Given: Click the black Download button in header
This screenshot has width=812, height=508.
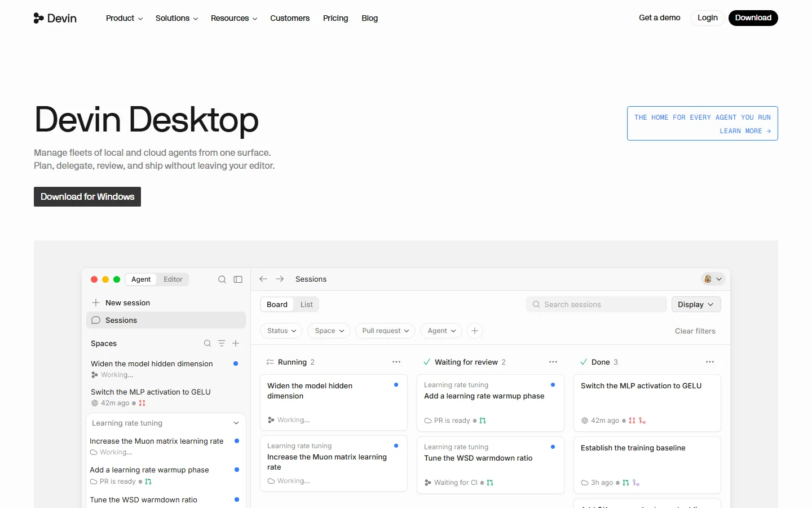Looking at the screenshot, I should pos(753,18).
